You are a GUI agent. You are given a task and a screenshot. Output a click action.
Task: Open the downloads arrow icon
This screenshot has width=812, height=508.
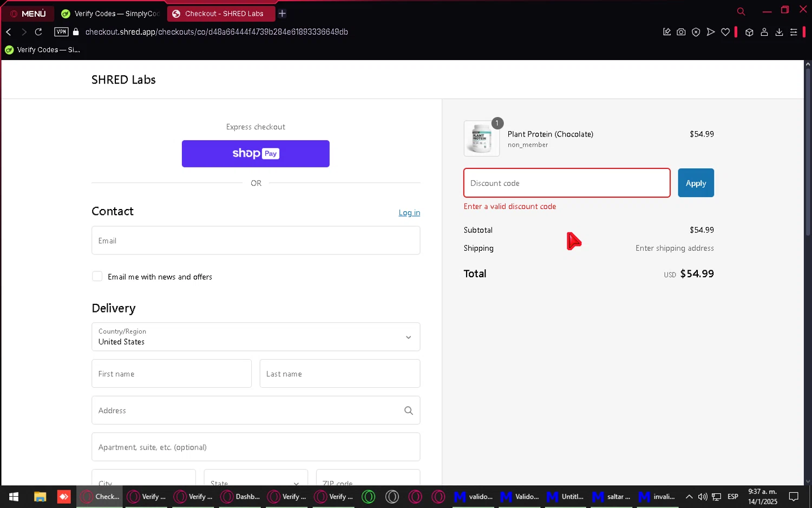779,32
